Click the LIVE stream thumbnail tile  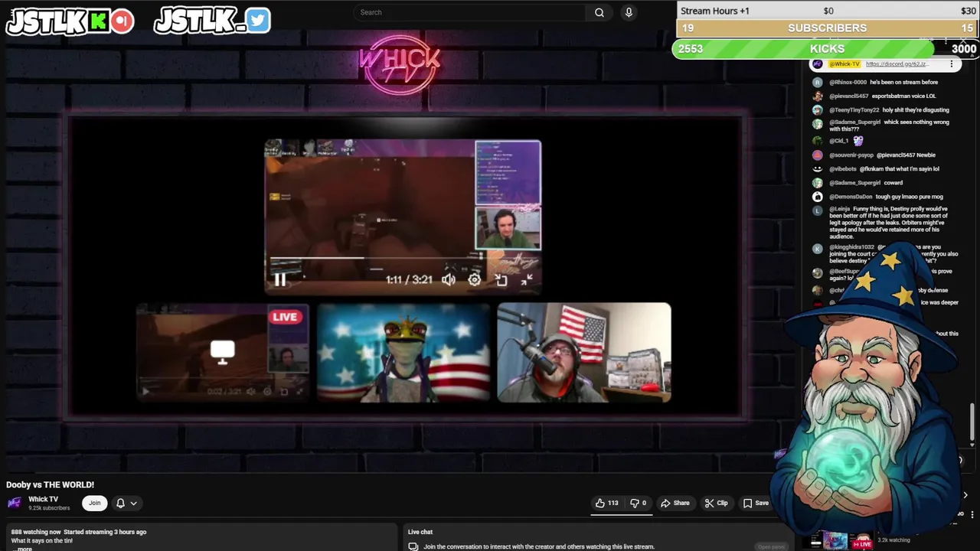pyautogui.click(x=223, y=352)
